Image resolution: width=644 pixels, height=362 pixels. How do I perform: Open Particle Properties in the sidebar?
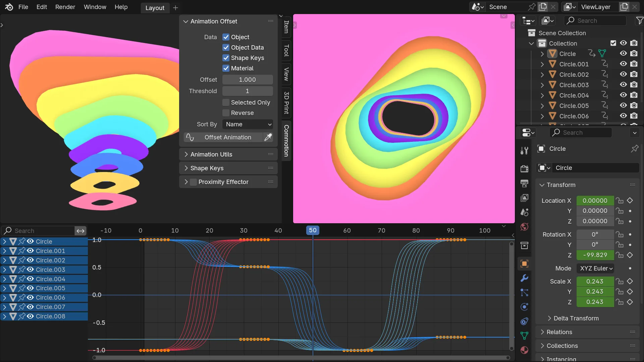[524, 293]
